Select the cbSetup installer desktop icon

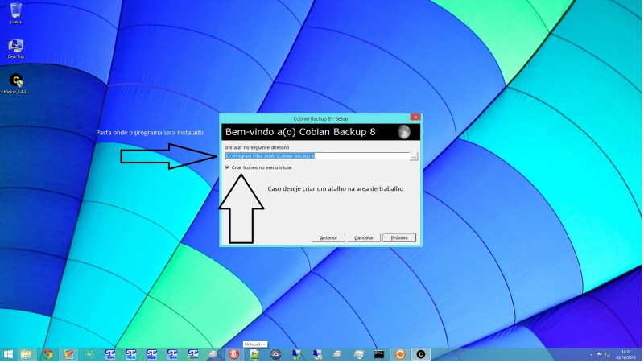coord(16,82)
